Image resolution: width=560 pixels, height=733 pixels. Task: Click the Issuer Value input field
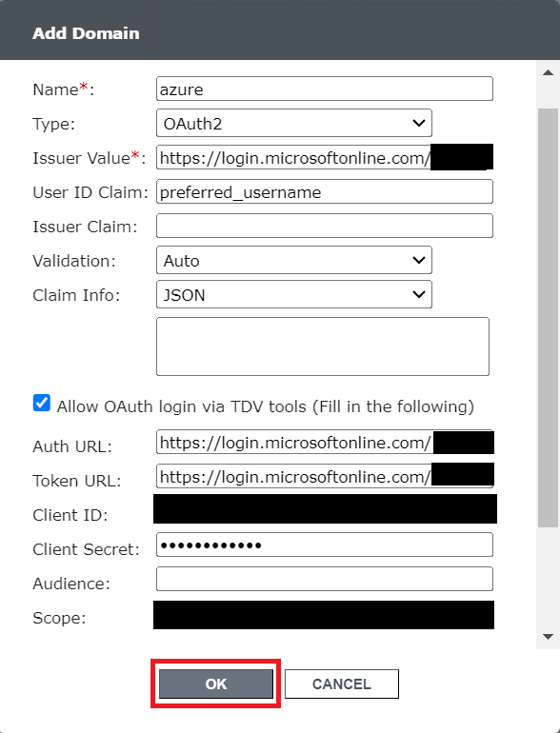pyautogui.click(x=324, y=157)
